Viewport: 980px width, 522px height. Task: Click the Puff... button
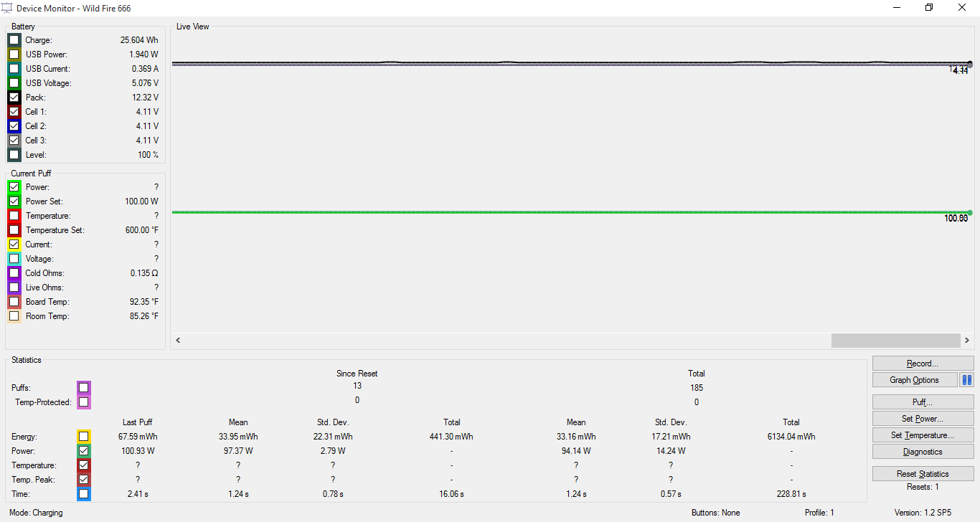point(923,402)
